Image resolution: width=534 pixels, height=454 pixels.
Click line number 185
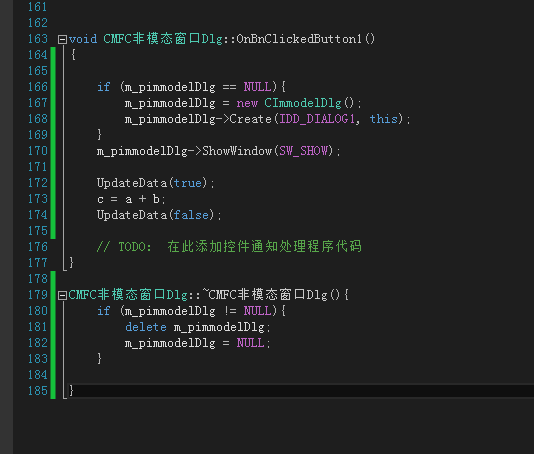click(38, 391)
